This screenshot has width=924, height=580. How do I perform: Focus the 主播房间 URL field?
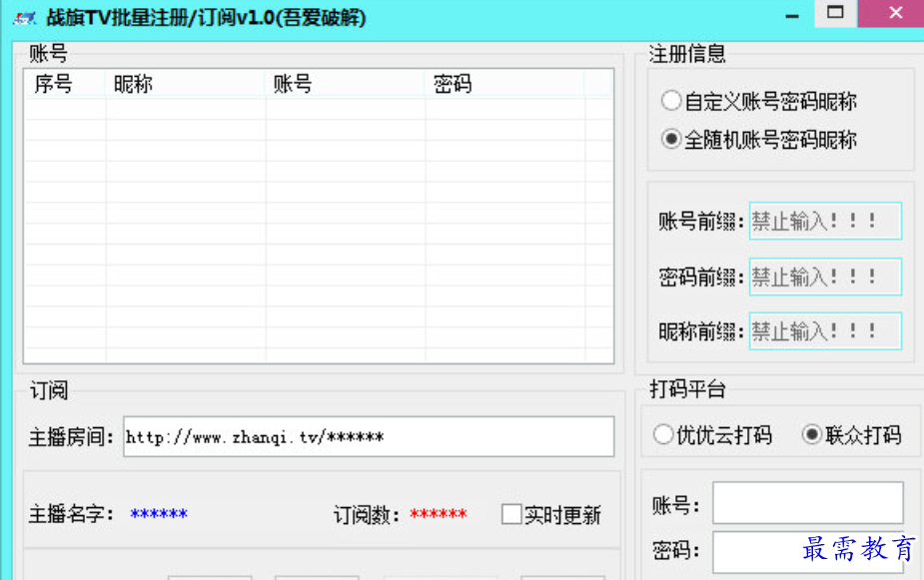(369, 437)
